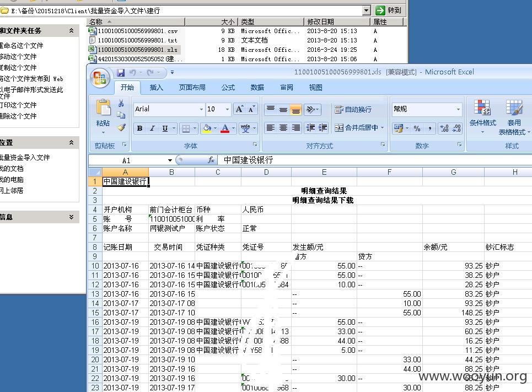The height and width of the screenshot is (392, 532).
Task: Click the formula bar showing 中国建设银行
Action: tap(376, 160)
